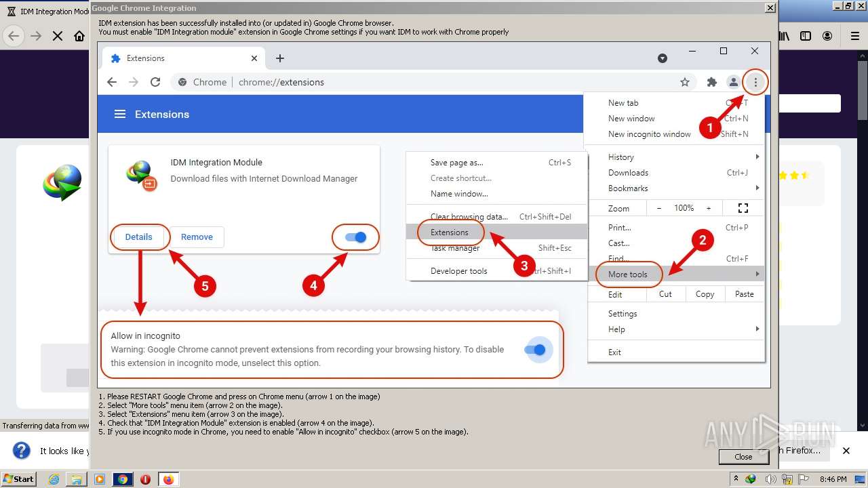Choose Settings in the Chrome menu

pos(676,314)
